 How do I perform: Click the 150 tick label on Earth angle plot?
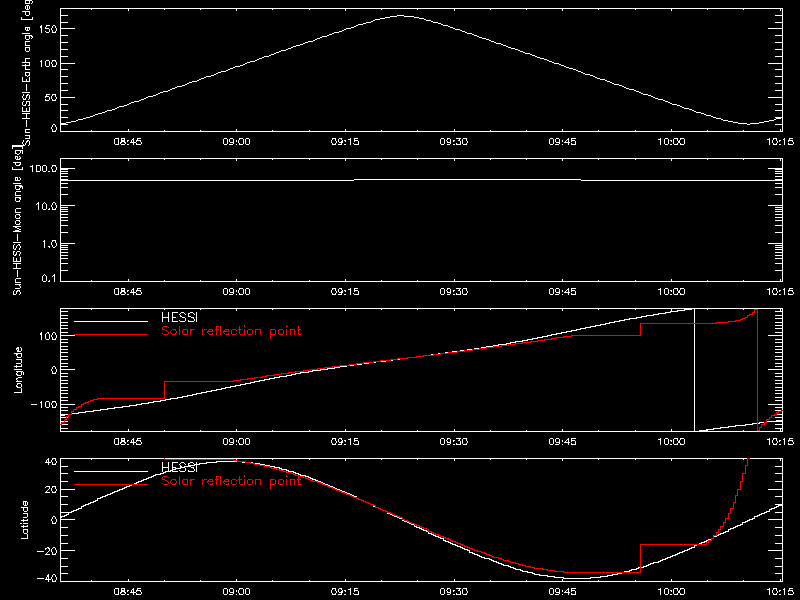click(48, 29)
